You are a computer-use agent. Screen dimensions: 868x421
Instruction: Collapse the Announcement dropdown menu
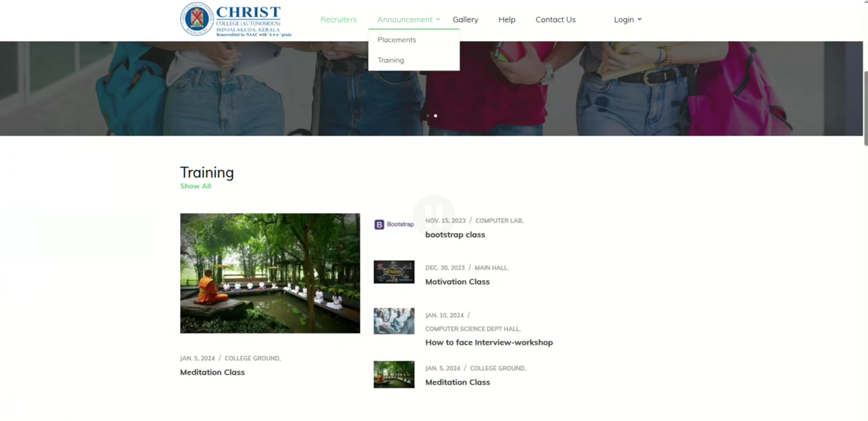[409, 20]
